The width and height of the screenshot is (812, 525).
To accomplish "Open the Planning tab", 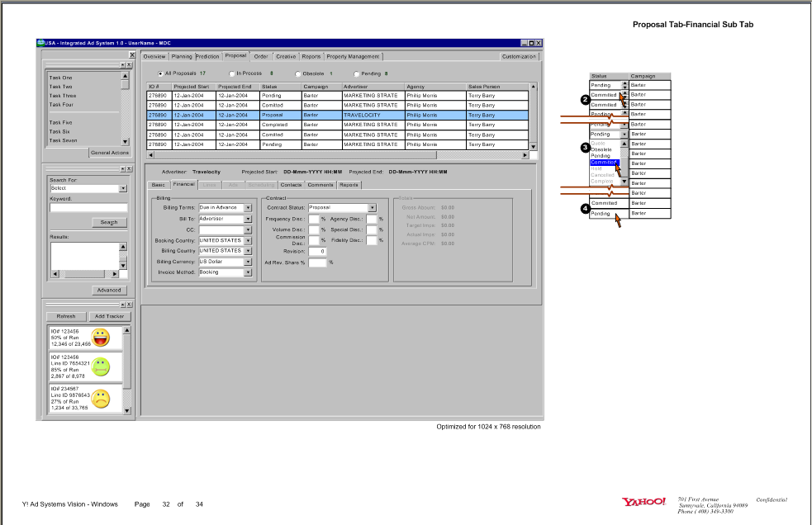I will [x=182, y=56].
